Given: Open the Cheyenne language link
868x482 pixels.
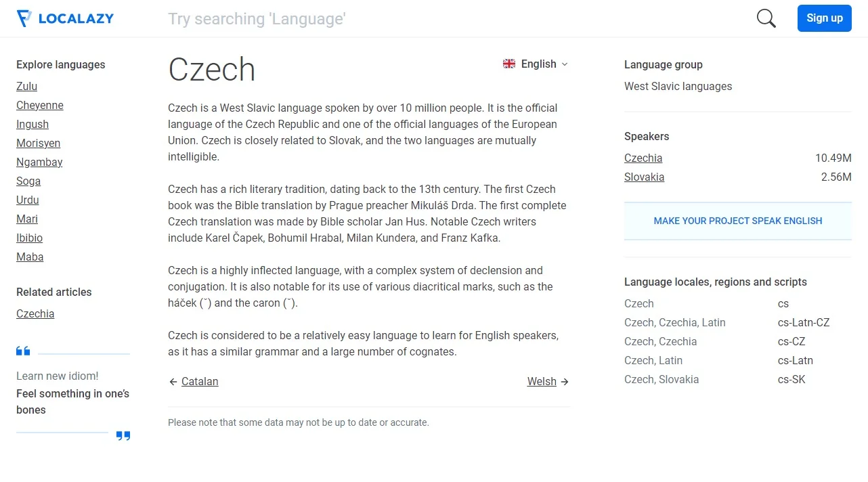Looking at the screenshot, I should pos(40,106).
